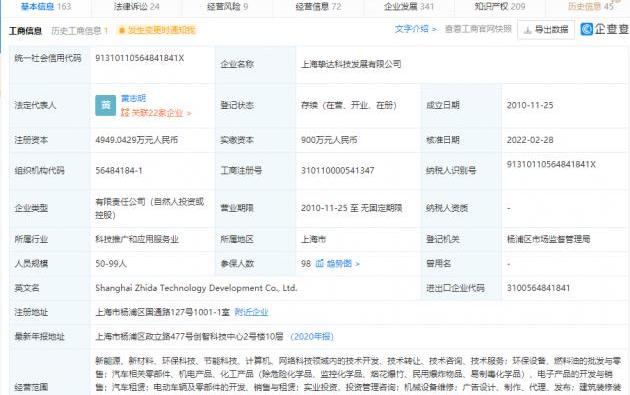The width and height of the screenshot is (630, 395).
Task: Select the 工商信息 section heading
Action: (x=25, y=31)
